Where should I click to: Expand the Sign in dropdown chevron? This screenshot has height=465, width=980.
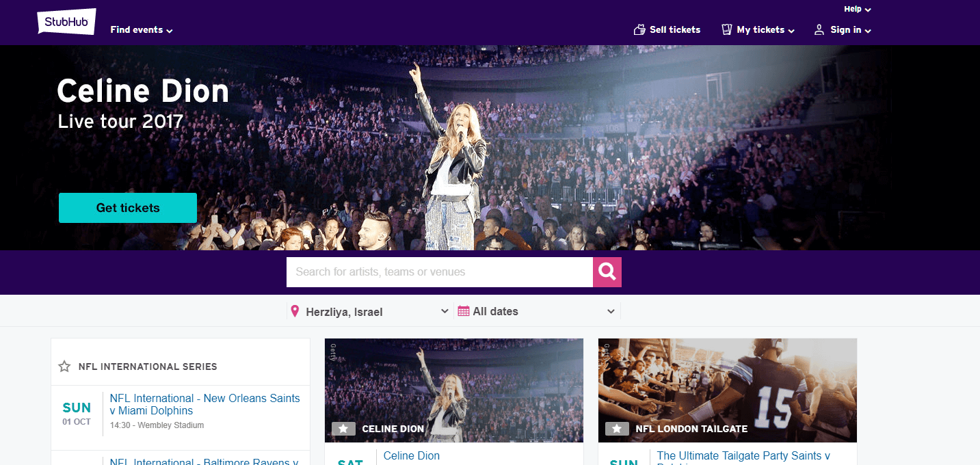(x=867, y=30)
